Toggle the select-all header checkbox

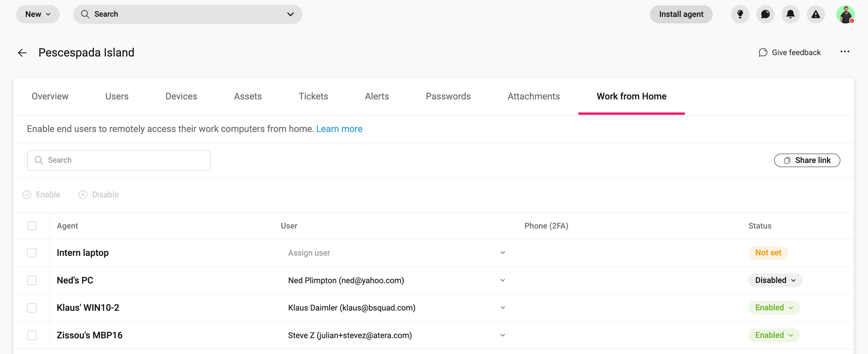[x=32, y=226]
